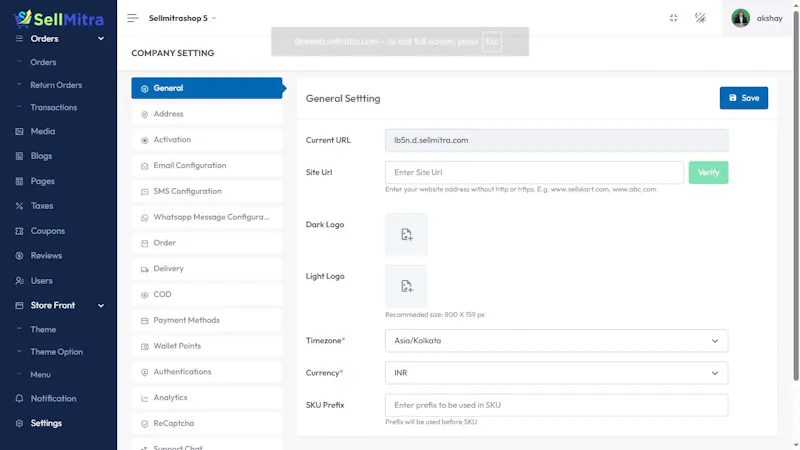Open akshay profile avatar
800x450 pixels.
740,18
